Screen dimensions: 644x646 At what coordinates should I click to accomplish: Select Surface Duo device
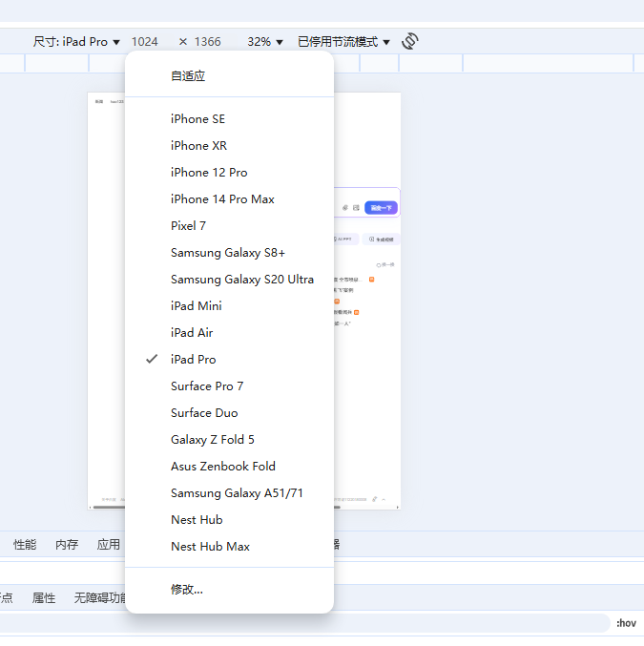click(x=230, y=413)
